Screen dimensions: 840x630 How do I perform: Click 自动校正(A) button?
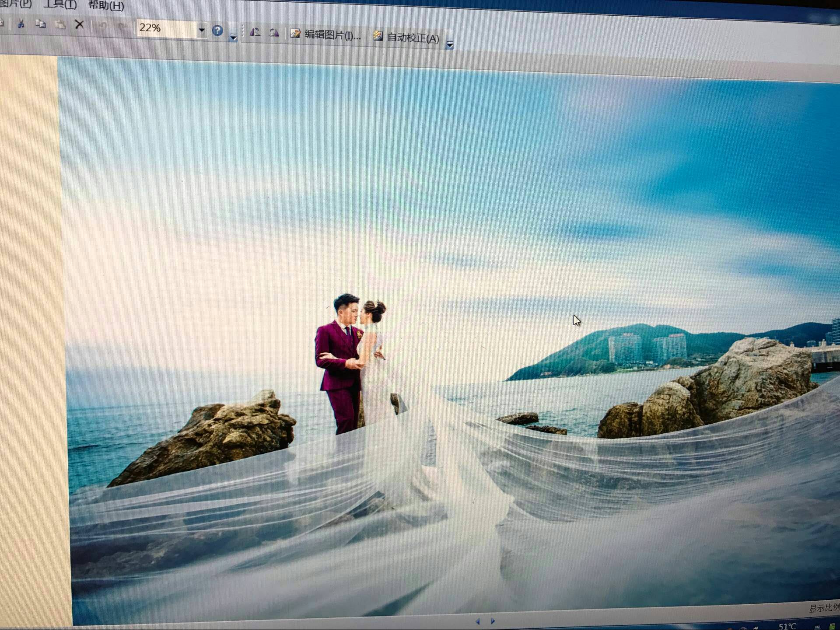tap(406, 38)
